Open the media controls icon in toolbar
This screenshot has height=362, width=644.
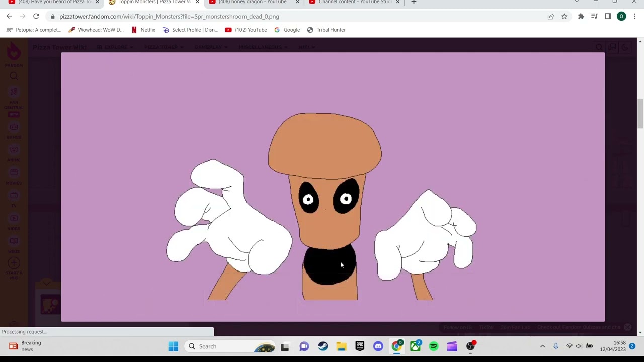[594, 16]
